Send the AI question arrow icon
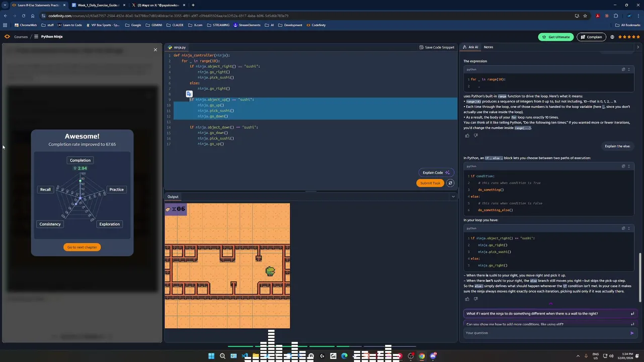The height and width of the screenshot is (362, 644). click(632, 333)
